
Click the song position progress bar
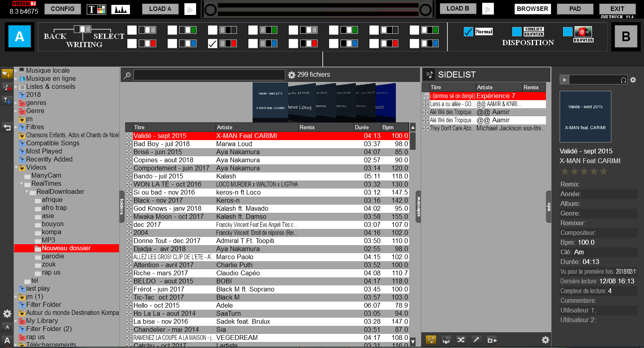tap(318, 9)
